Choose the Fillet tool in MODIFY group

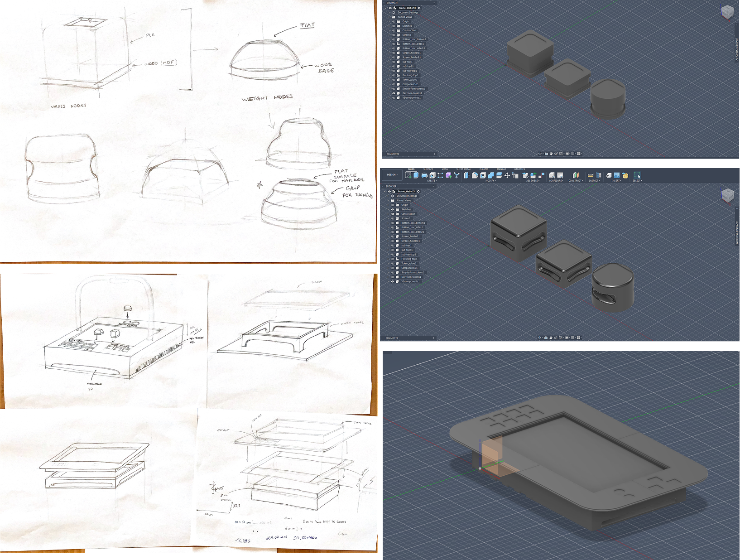(475, 175)
